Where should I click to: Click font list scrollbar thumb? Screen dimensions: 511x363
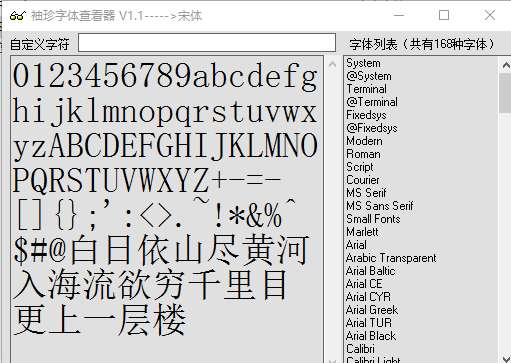[x=506, y=93]
